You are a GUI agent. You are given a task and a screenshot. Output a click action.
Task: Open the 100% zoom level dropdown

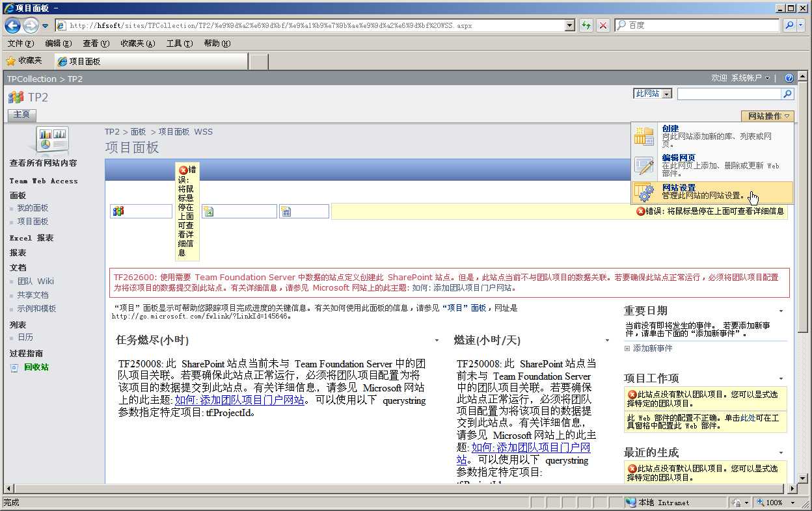coord(792,503)
